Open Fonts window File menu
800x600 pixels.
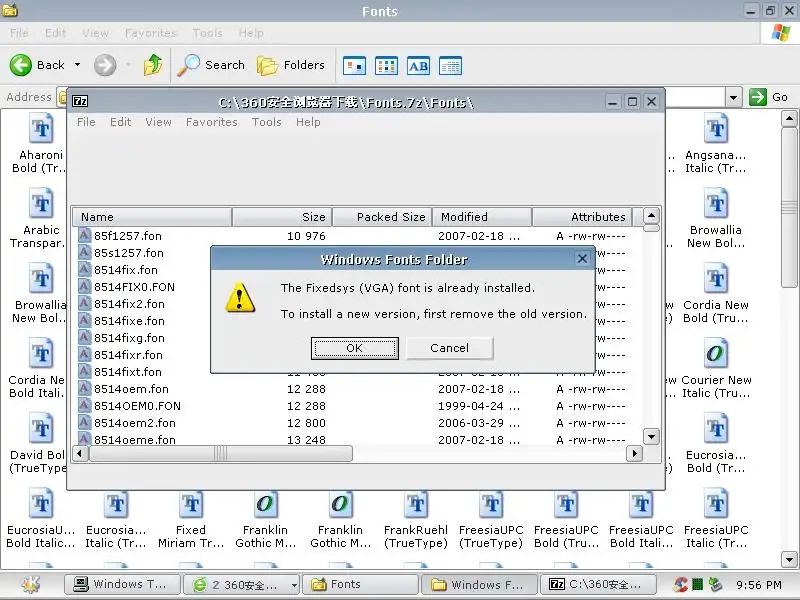[19, 33]
